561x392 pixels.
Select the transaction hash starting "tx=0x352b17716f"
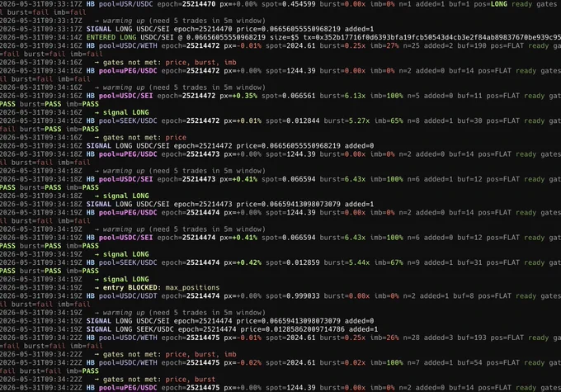coord(431,37)
